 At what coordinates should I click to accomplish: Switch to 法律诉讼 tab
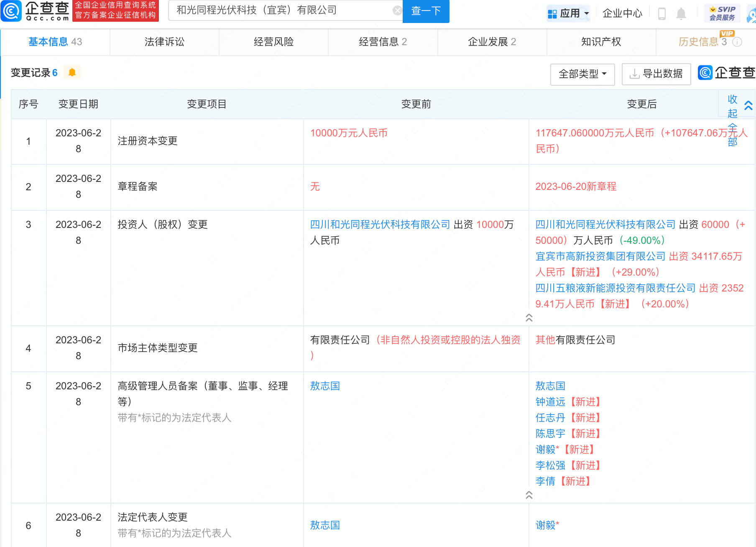pos(164,42)
